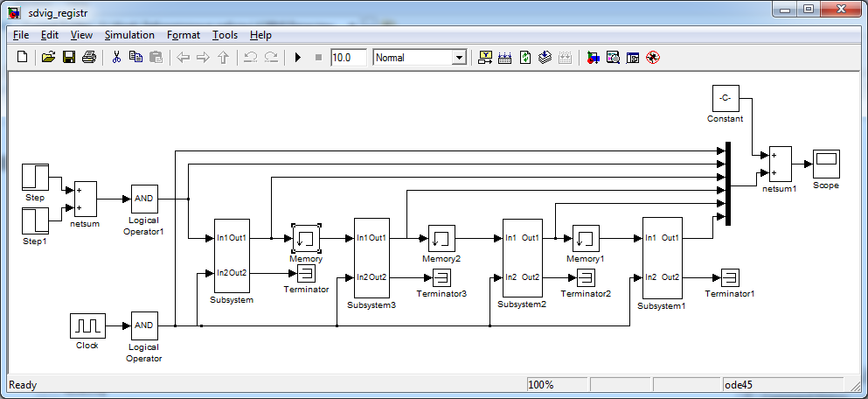Select the Scope block
Image resolution: width=868 pixels, height=399 pixels.
pyautogui.click(x=826, y=164)
